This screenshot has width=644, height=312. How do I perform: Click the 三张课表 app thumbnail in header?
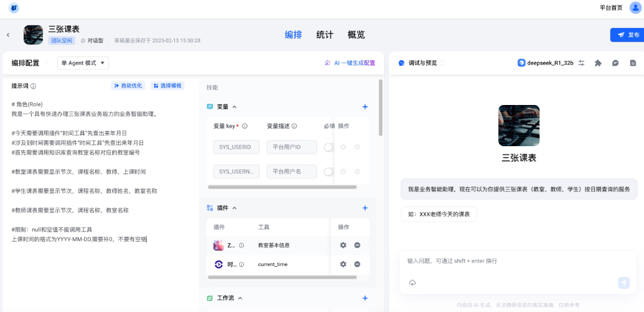tap(33, 35)
